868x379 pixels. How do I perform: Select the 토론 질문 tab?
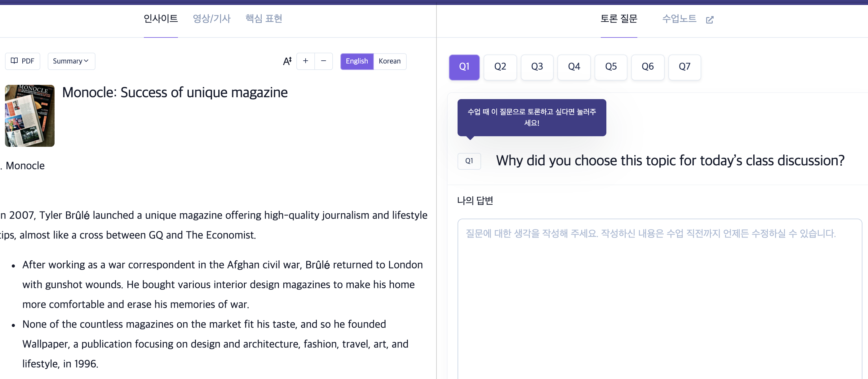[x=619, y=19]
